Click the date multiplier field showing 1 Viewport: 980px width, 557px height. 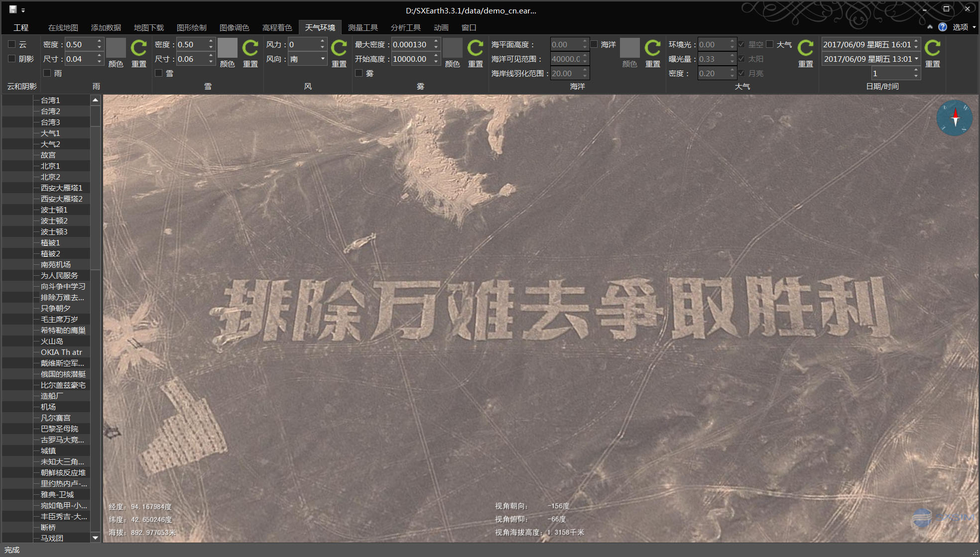891,73
